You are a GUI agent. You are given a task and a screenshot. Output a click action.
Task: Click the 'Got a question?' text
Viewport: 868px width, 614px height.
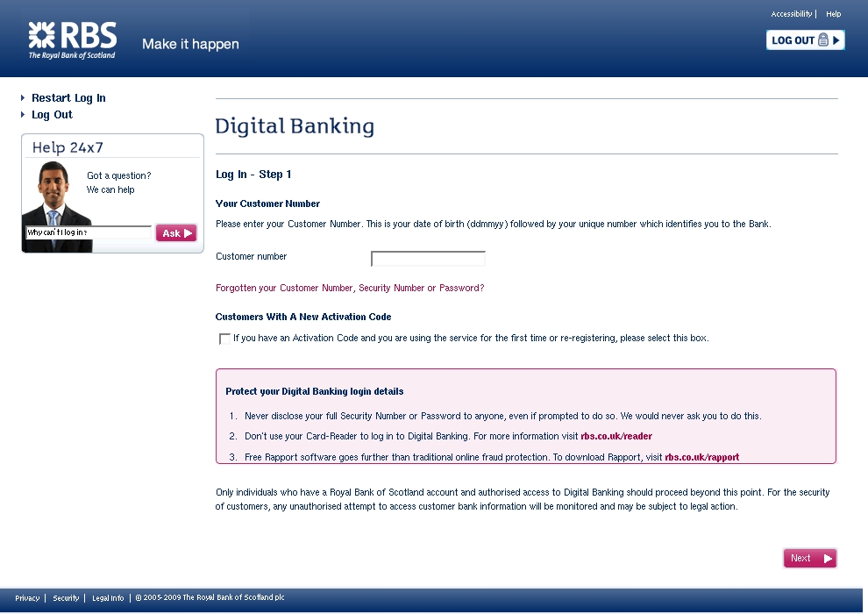119,175
